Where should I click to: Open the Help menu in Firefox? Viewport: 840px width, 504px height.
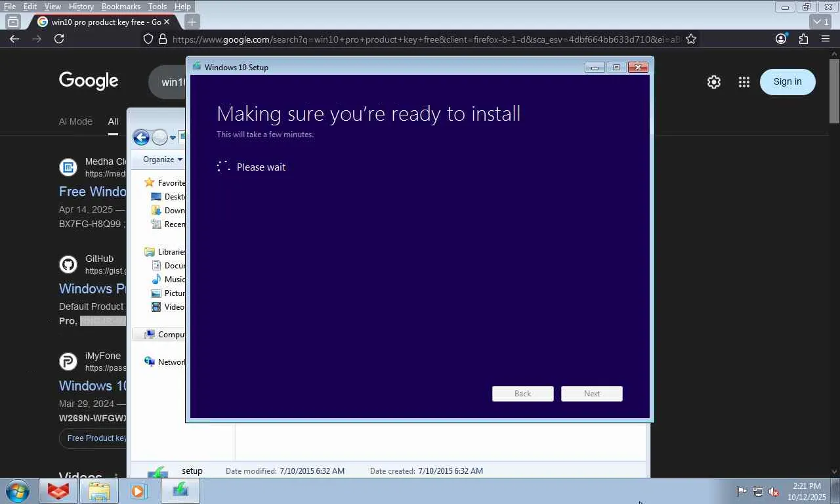[182, 7]
